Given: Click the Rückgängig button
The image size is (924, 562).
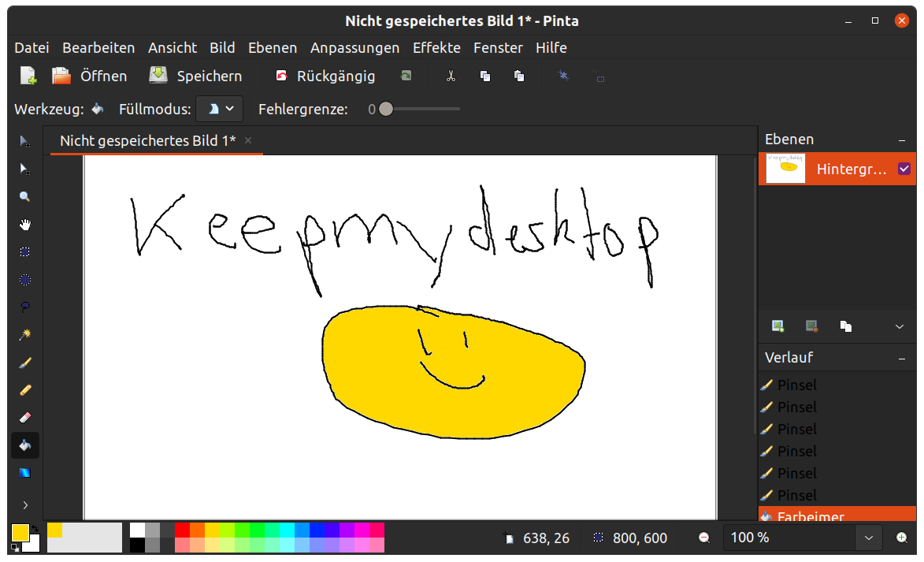Looking at the screenshot, I should click(325, 76).
